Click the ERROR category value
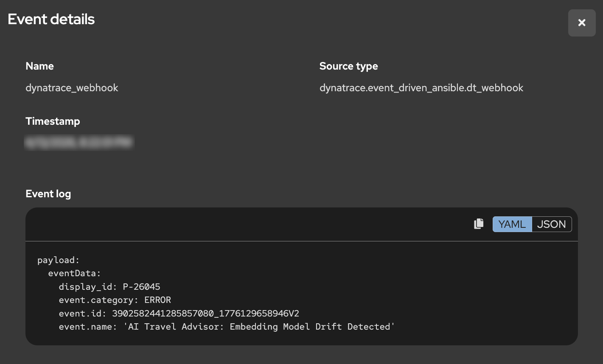Image resolution: width=603 pixels, height=364 pixels. point(157,300)
